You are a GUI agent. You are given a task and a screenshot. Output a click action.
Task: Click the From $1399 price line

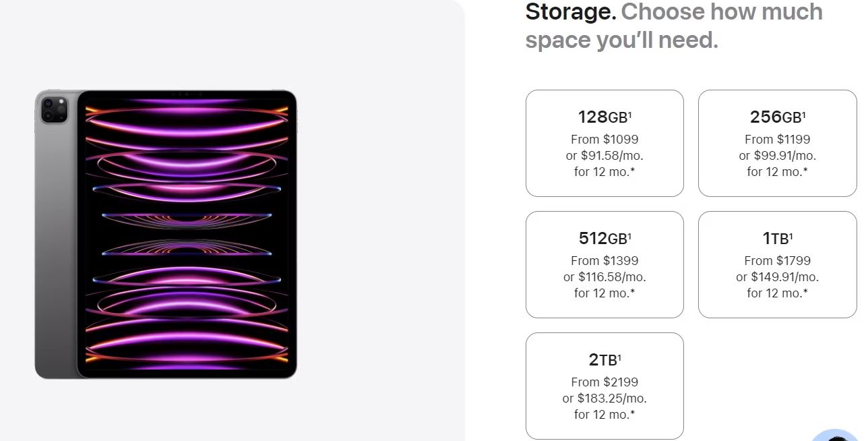point(604,260)
